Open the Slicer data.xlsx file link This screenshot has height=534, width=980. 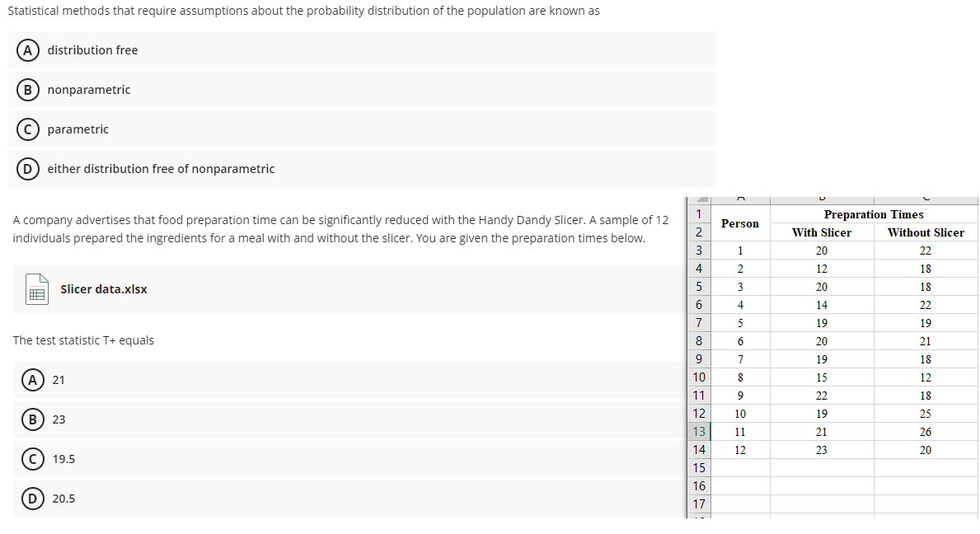coord(102,289)
